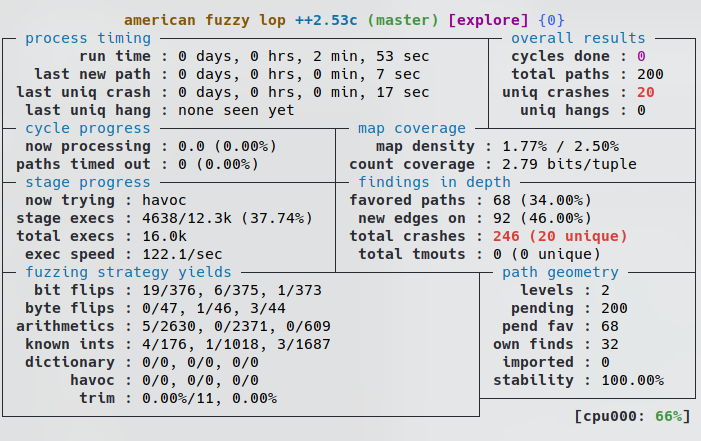This screenshot has width=701, height=441.
Task: Click the 'last uniq crash' label
Action: [84, 92]
